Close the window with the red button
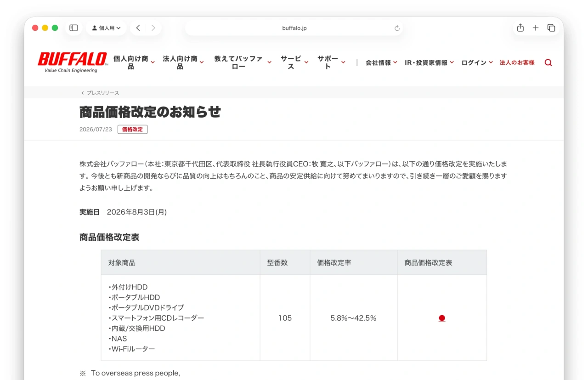Viewport: 588px width, 380px height. point(35,28)
